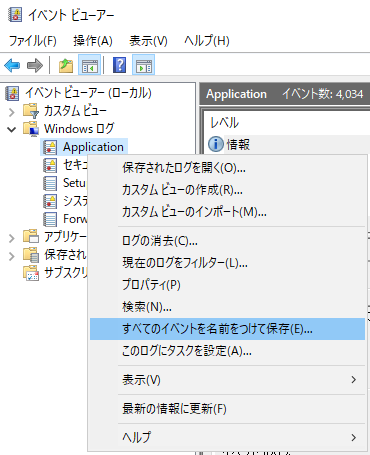
Task: Choose カスタム ビューのインポート(M)...
Action: [227, 212]
